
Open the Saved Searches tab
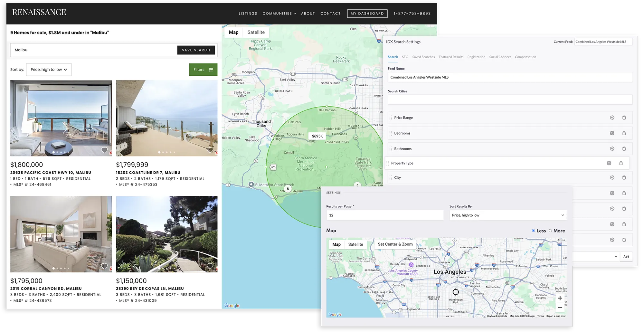point(423,57)
